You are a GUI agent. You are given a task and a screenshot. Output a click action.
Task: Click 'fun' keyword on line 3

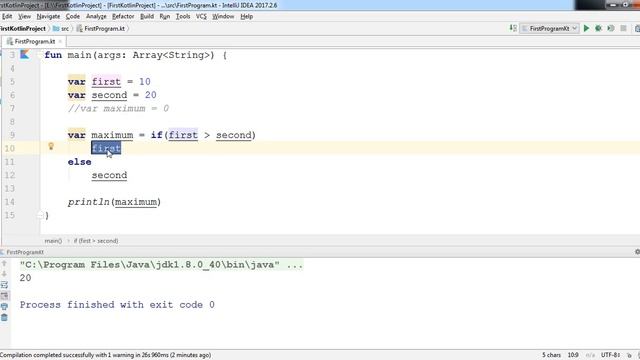[x=53, y=55]
